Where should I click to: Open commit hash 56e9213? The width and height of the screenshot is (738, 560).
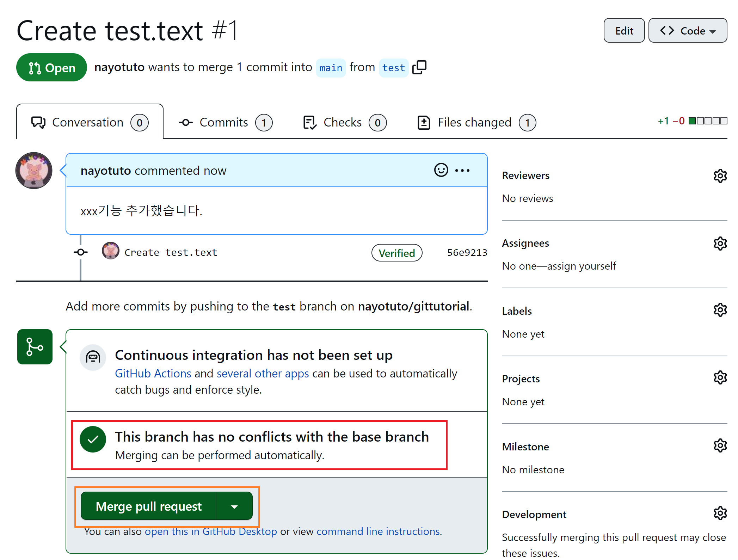click(467, 253)
